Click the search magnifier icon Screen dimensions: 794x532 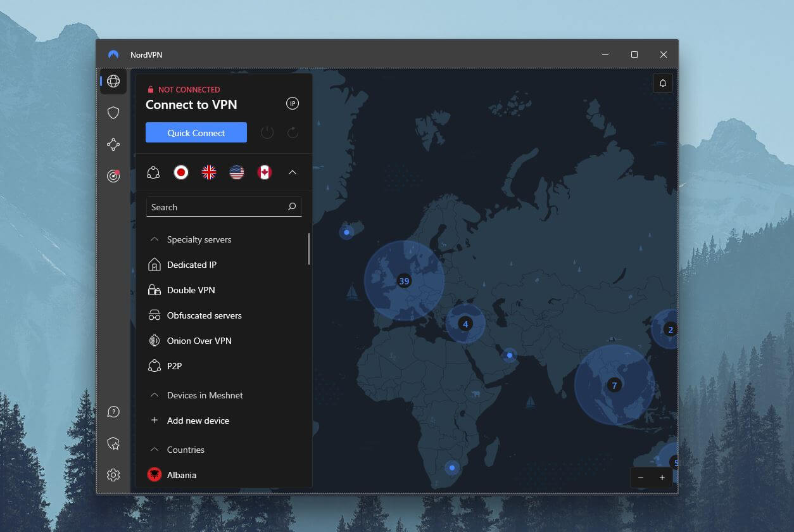tap(292, 206)
